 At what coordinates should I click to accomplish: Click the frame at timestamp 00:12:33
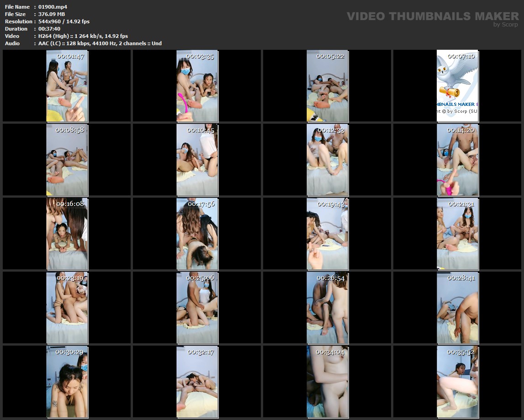point(327,160)
